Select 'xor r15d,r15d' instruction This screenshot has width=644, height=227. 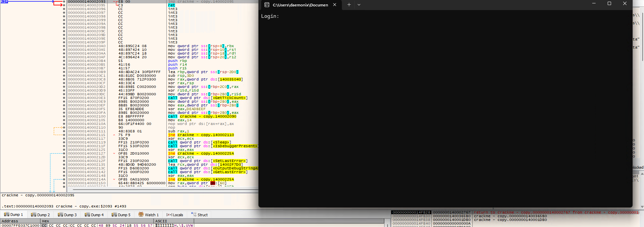tap(183, 91)
